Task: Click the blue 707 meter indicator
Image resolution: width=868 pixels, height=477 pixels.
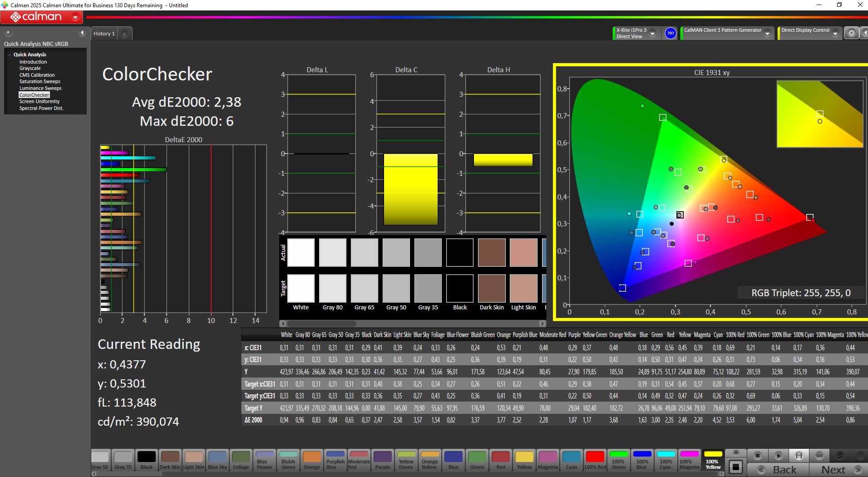Action: [x=670, y=33]
